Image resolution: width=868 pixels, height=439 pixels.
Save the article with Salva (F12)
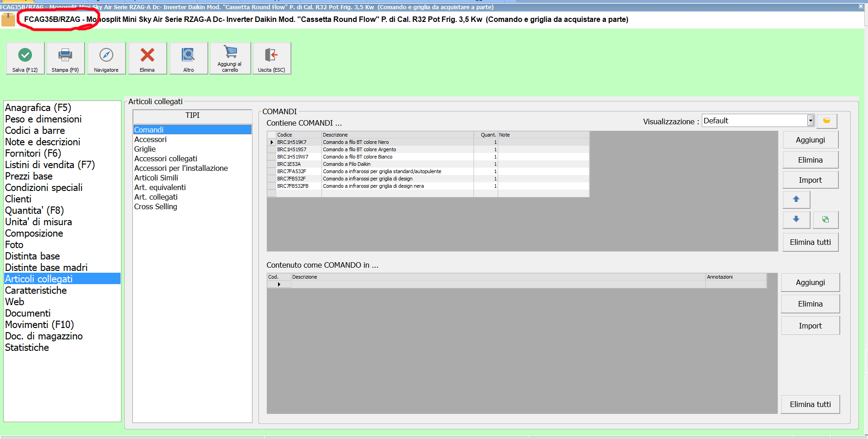[x=25, y=58]
